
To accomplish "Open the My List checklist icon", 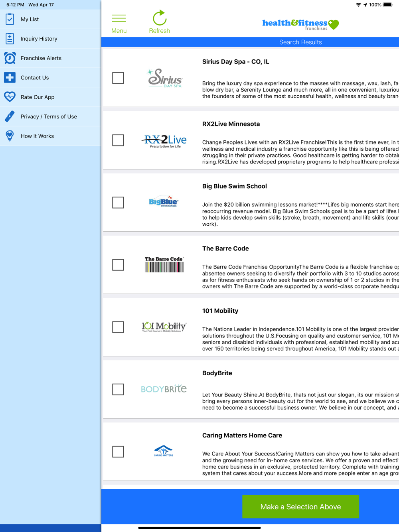I will (10, 19).
